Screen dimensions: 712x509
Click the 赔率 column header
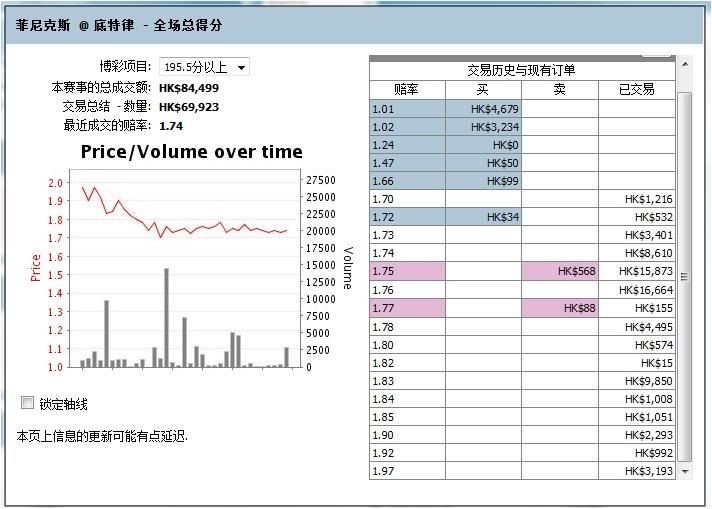[x=407, y=90]
